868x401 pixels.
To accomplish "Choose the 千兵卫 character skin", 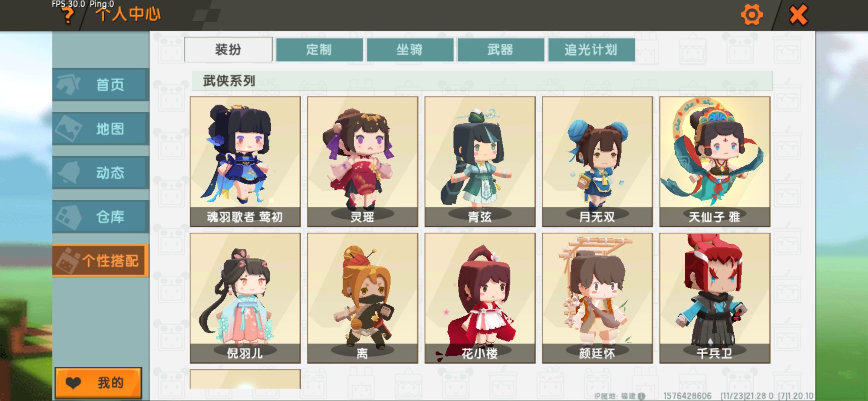I will [x=715, y=298].
